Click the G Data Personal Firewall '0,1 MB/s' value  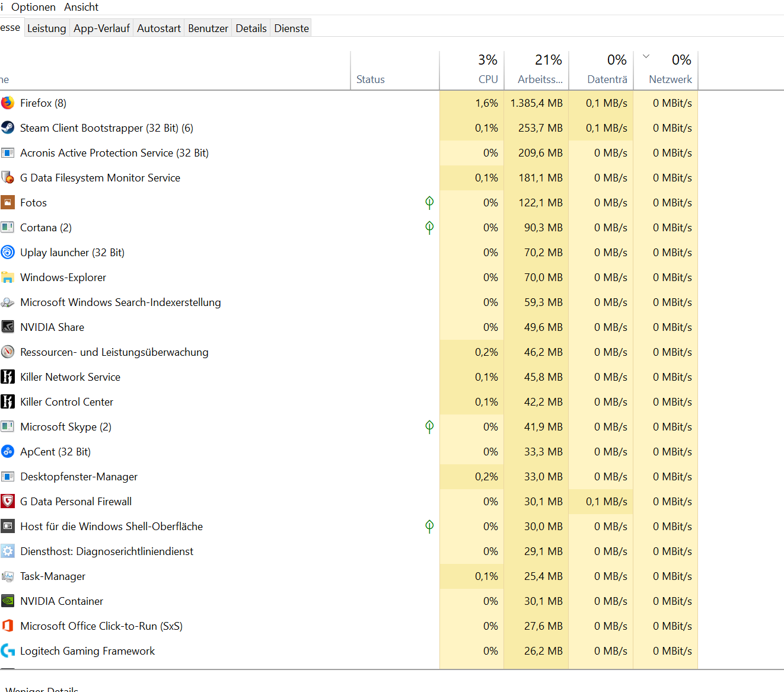607,502
